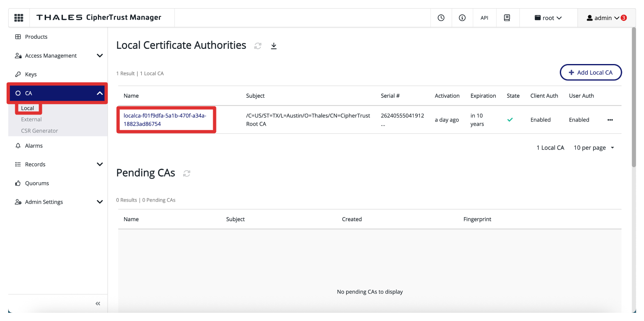Open the admin user menu
The image size is (644, 321).
click(606, 18)
